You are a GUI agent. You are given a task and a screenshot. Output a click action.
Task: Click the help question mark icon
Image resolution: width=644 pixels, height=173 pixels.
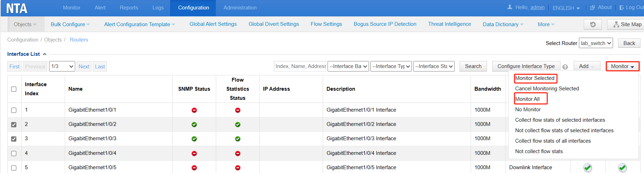click(x=565, y=67)
